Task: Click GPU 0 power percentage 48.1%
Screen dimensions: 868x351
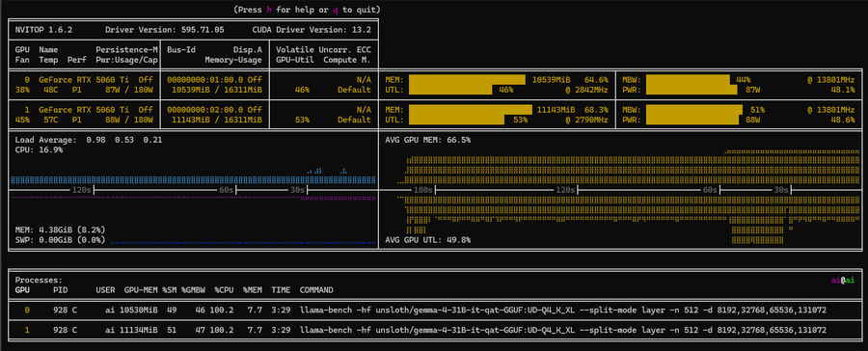Action: point(843,89)
